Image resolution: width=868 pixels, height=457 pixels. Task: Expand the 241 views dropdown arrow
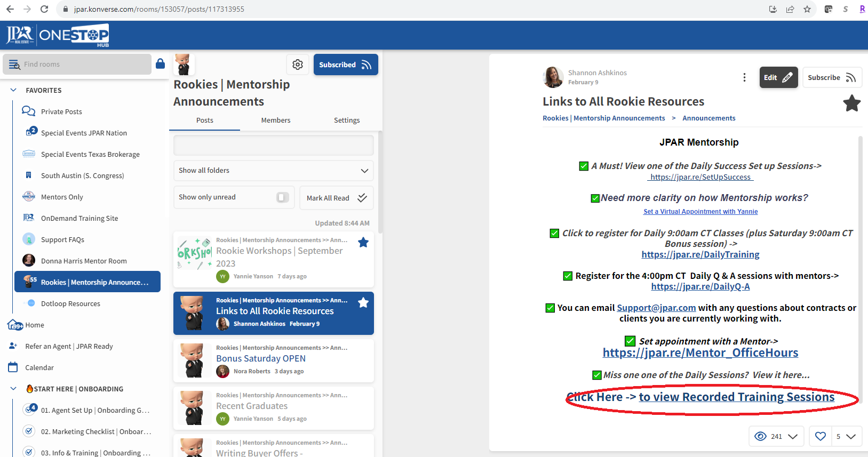(793, 437)
